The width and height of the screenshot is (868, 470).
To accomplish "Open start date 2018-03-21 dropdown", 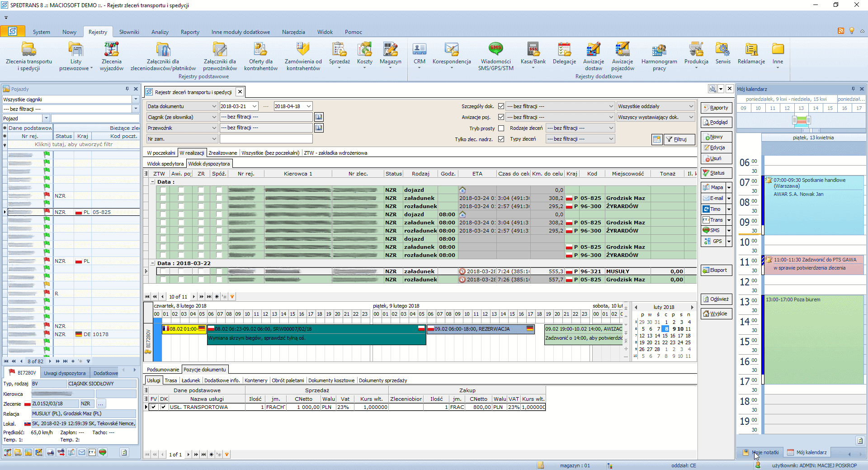I will (255, 106).
